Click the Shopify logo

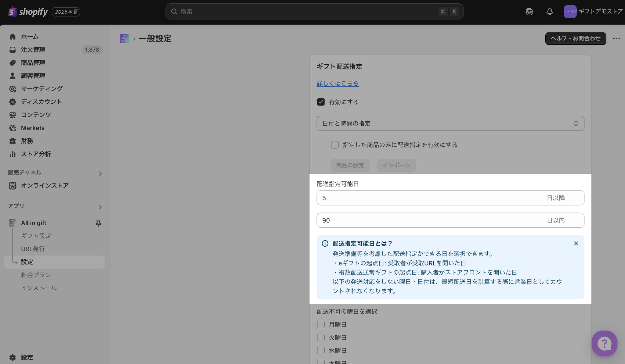28,12
